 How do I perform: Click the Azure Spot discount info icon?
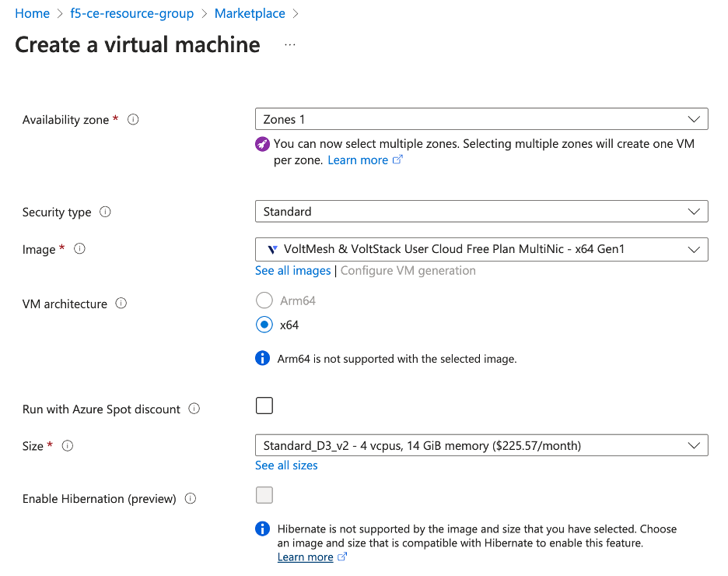[194, 408]
